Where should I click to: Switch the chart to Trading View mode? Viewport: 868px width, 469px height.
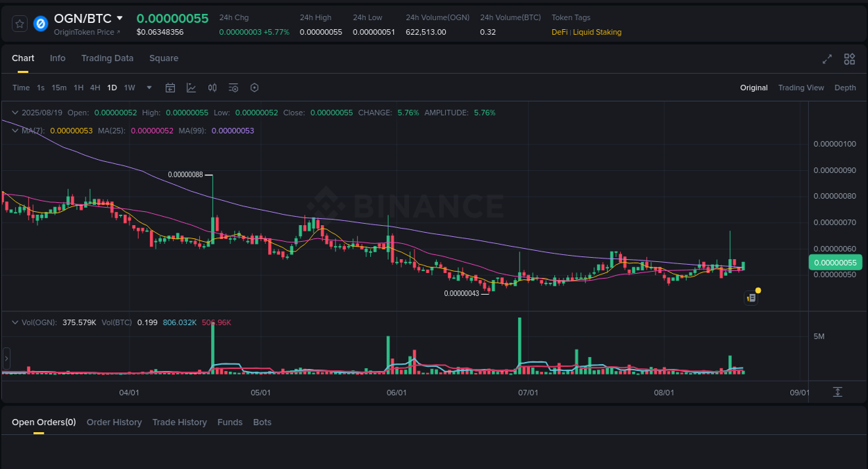point(801,88)
